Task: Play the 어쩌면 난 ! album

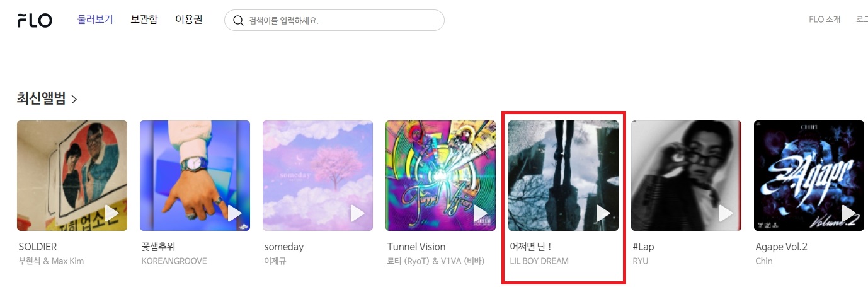Action: click(x=603, y=213)
